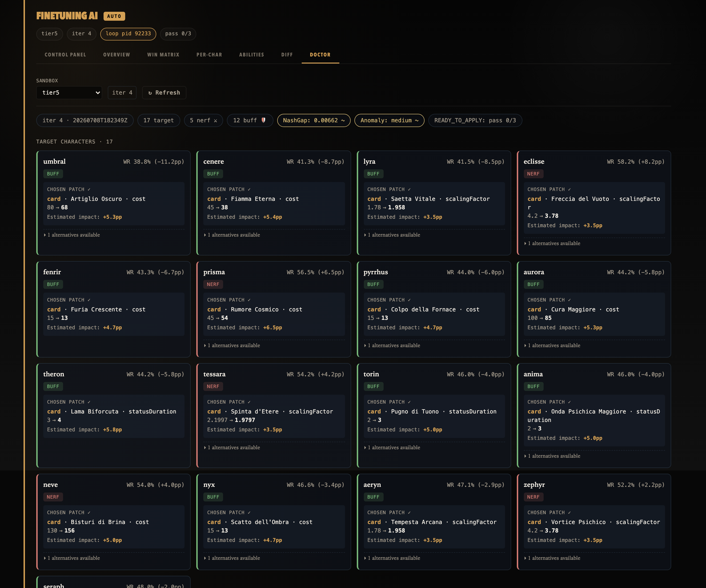This screenshot has width=706, height=588.
Task: Go to the Per-Char tab
Action: click(x=209, y=54)
